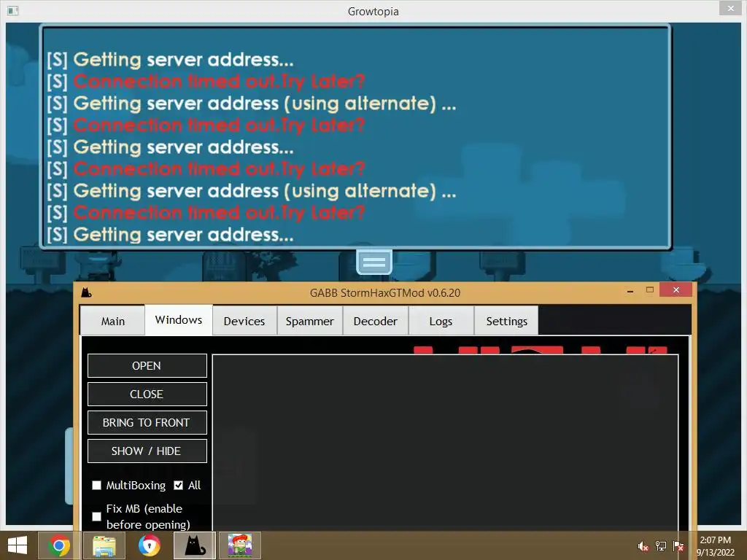
Task: Switch to the Devices tab
Action: pyautogui.click(x=244, y=321)
